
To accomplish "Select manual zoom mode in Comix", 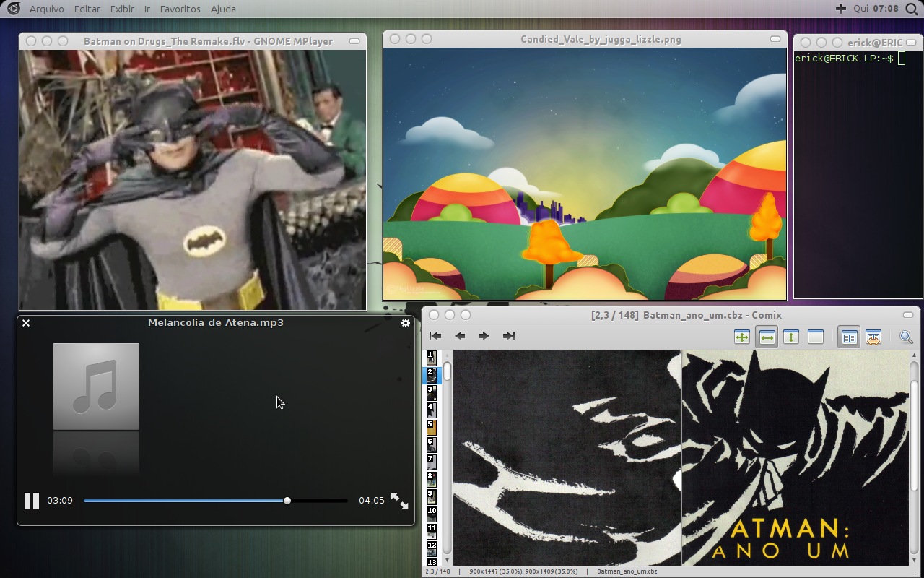I will tap(816, 337).
